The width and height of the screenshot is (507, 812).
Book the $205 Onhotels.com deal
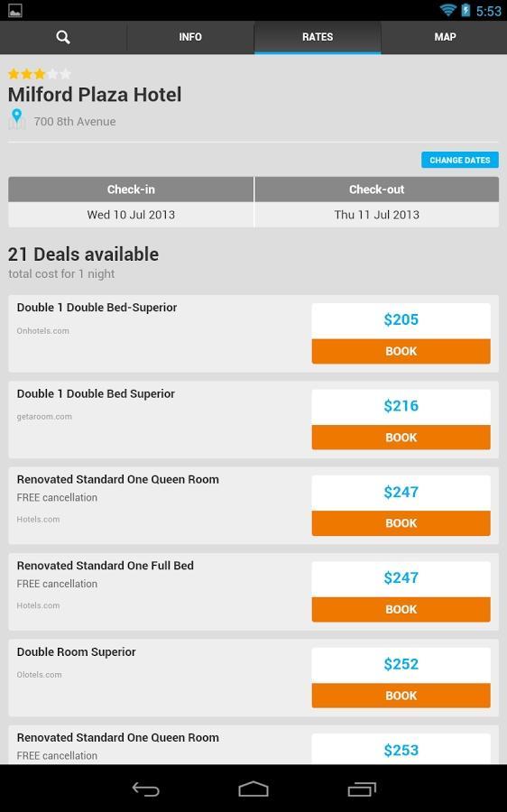pyautogui.click(x=401, y=351)
